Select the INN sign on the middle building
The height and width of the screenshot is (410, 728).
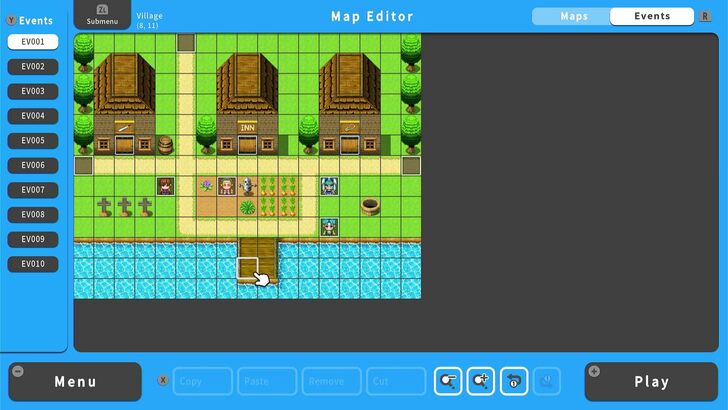247,127
